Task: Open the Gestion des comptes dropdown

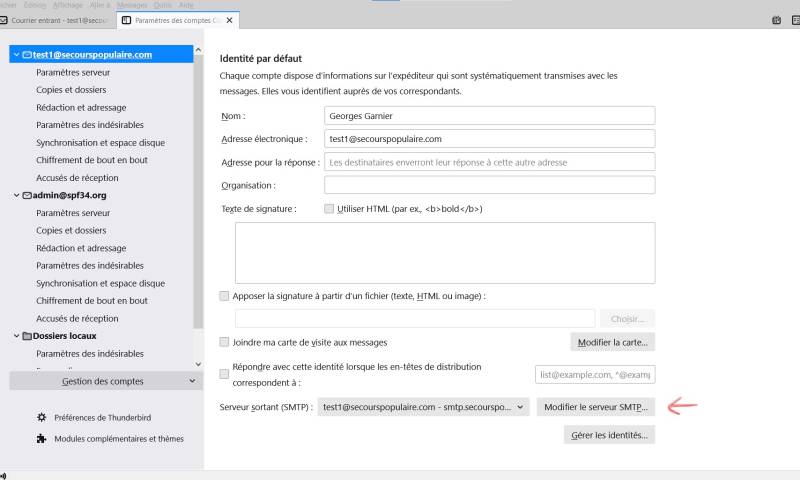Action: pyautogui.click(x=106, y=381)
